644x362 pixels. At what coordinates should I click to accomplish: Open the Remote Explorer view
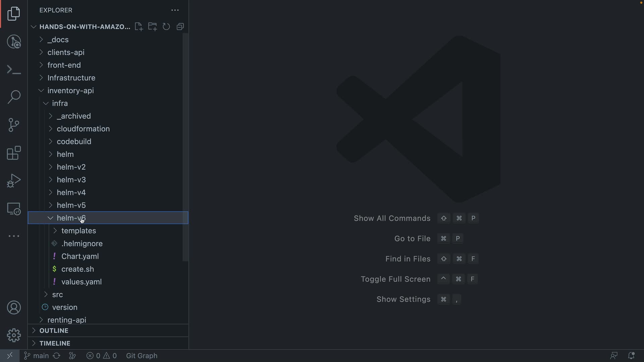[14, 209]
